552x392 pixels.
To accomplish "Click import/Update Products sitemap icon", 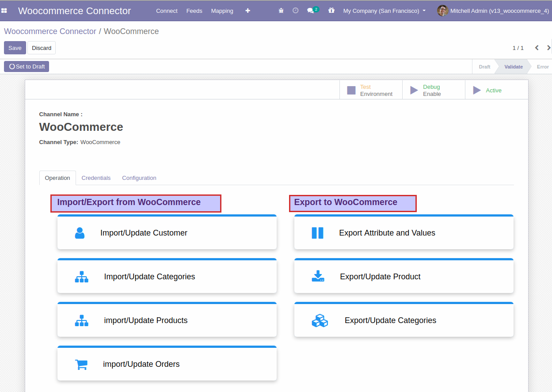I will tap(82, 320).
